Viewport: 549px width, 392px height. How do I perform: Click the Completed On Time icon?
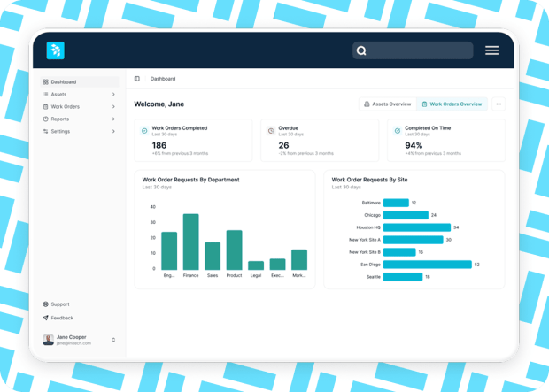pos(398,131)
